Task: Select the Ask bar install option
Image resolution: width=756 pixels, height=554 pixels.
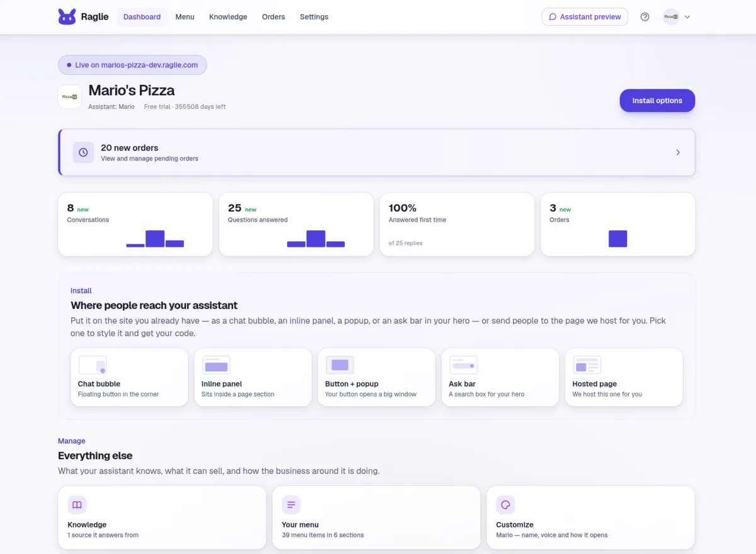Action: (x=500, y=377)
